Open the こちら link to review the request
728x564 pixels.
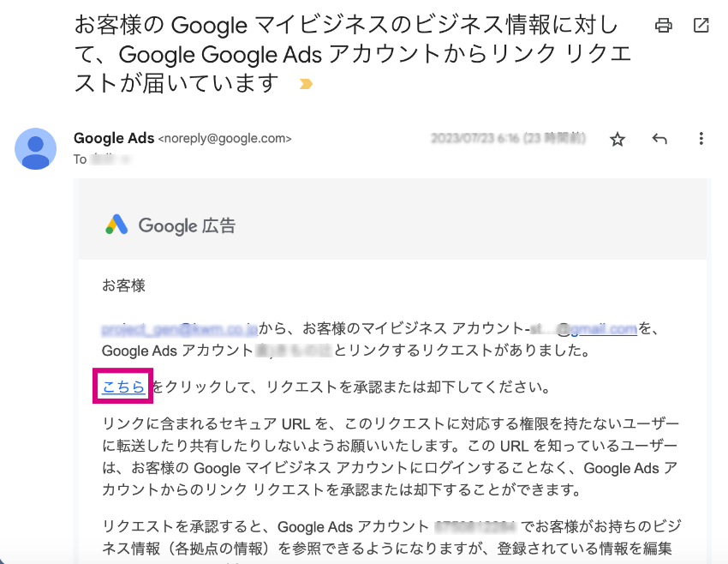click(x=123, y=387)
